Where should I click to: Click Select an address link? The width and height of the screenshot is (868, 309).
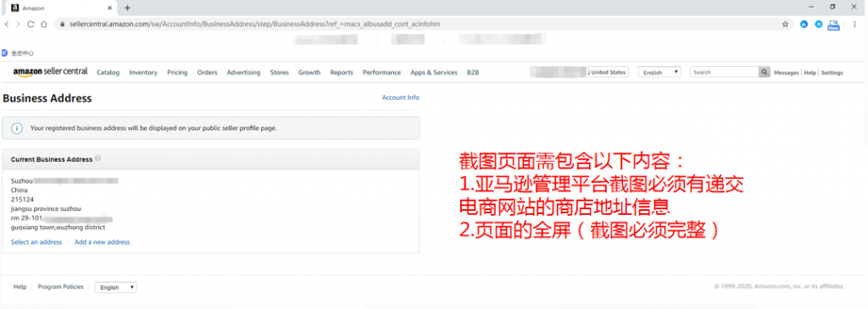tap(36, 242)
